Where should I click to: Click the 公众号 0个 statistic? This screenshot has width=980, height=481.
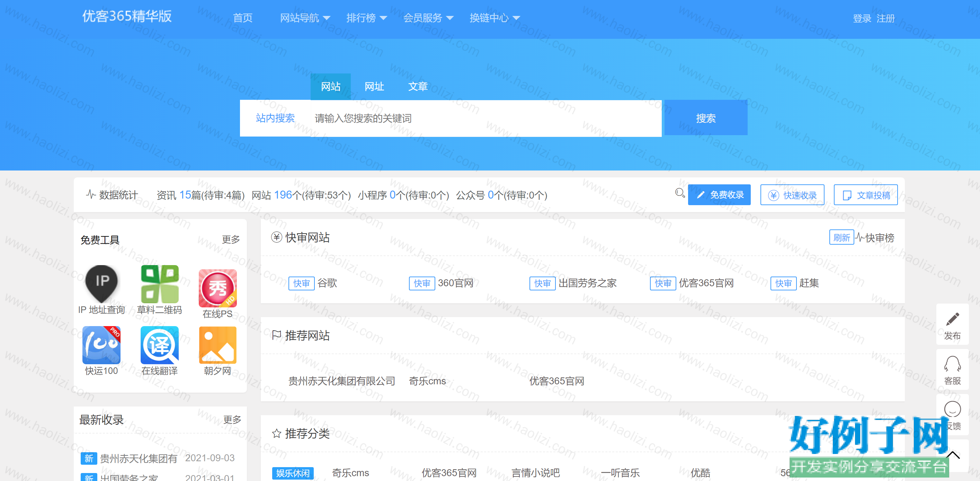(501, 195)
